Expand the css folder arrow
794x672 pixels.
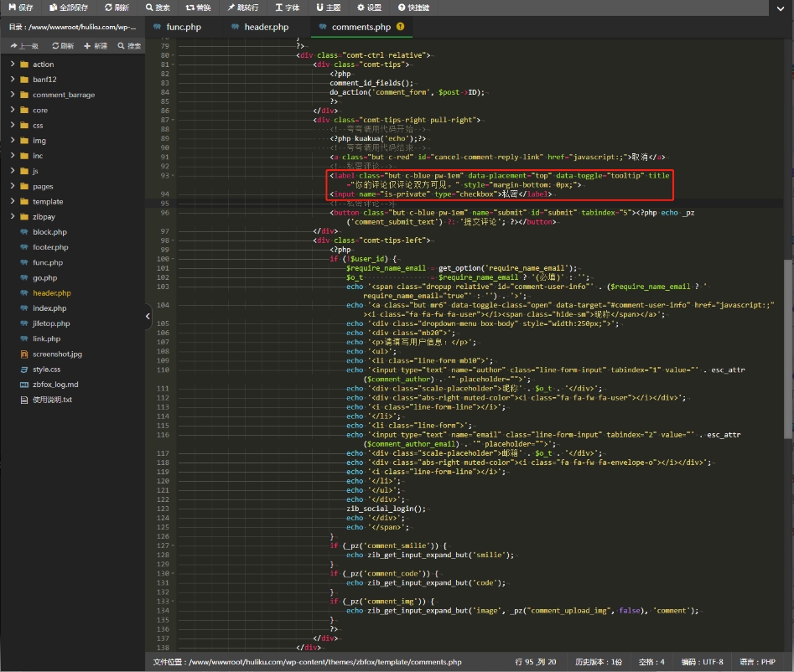tap(12, 125)
